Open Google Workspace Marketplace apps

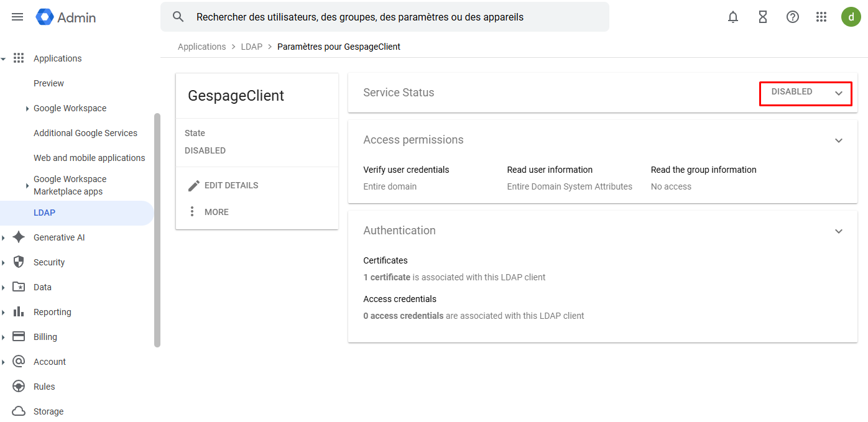point(70,185)
